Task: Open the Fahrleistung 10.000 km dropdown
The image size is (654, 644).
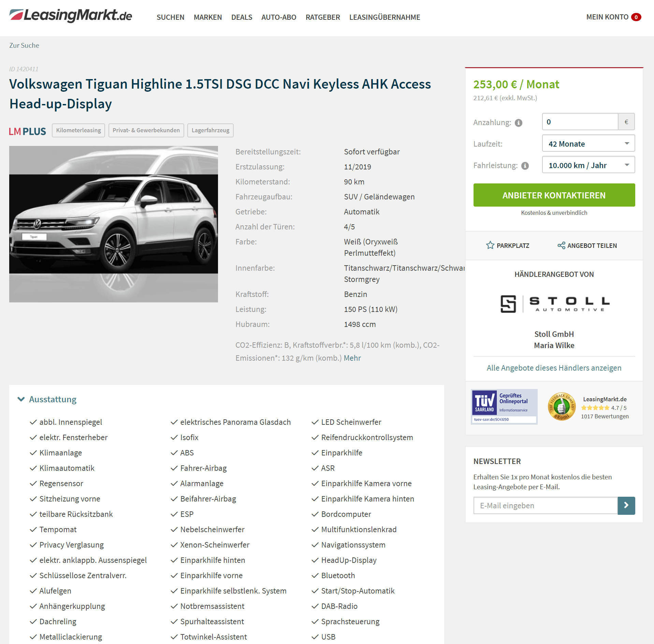Action: click(588, 165)
